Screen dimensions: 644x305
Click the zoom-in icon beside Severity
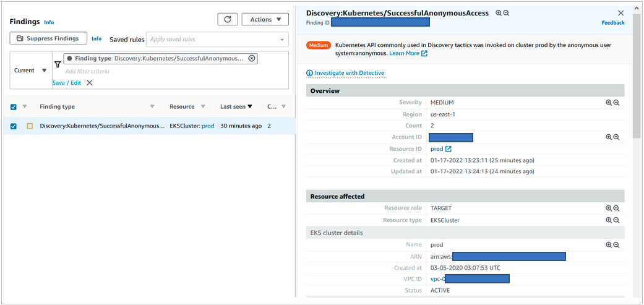tap(609, 103)
